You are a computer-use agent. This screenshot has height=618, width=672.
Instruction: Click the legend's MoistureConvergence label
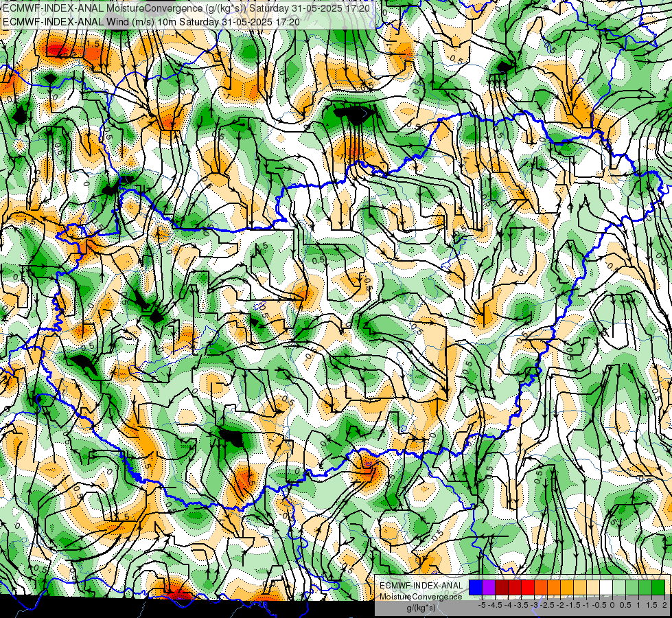(421, 597)
